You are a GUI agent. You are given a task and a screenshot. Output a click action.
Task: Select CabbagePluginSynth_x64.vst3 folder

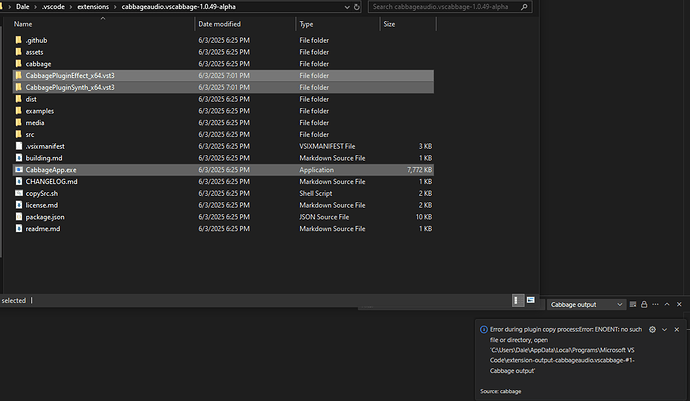[x=223, y=87]
